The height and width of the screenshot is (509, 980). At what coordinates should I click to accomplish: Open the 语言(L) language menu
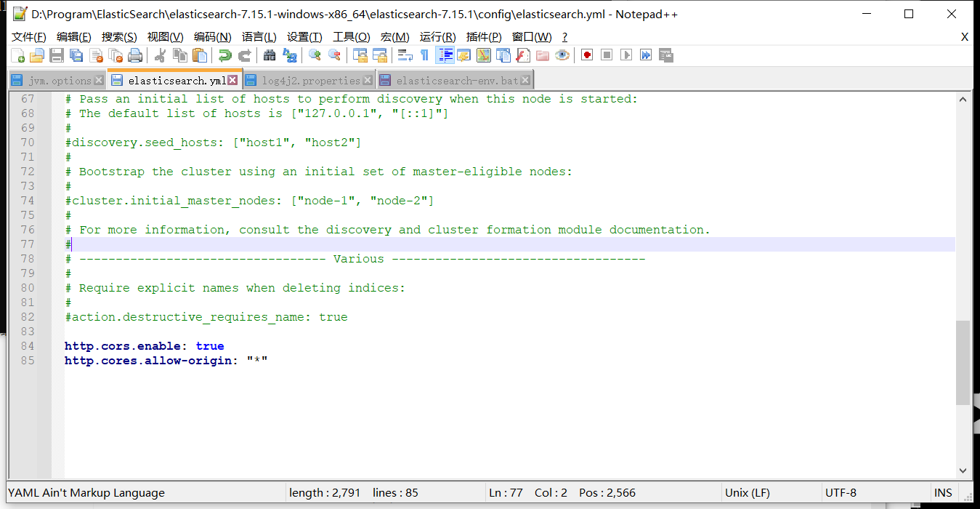click(x=259, y=37)
